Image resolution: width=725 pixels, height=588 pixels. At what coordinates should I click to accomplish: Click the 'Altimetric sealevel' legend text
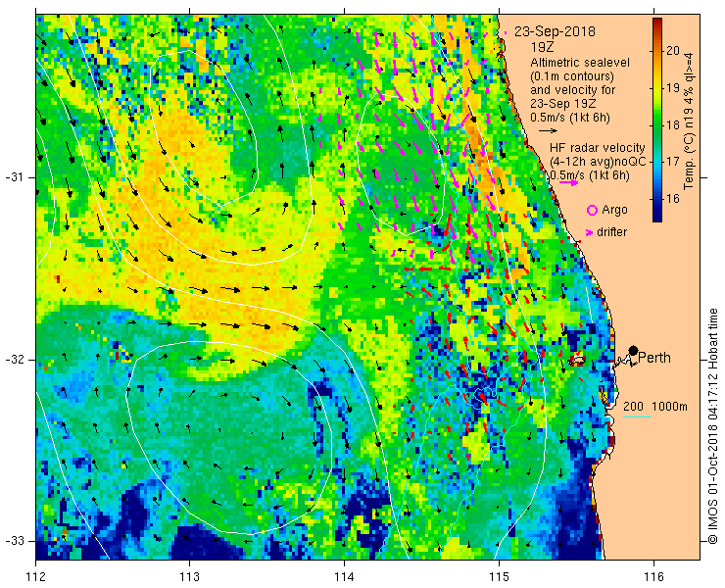point(580,62)
